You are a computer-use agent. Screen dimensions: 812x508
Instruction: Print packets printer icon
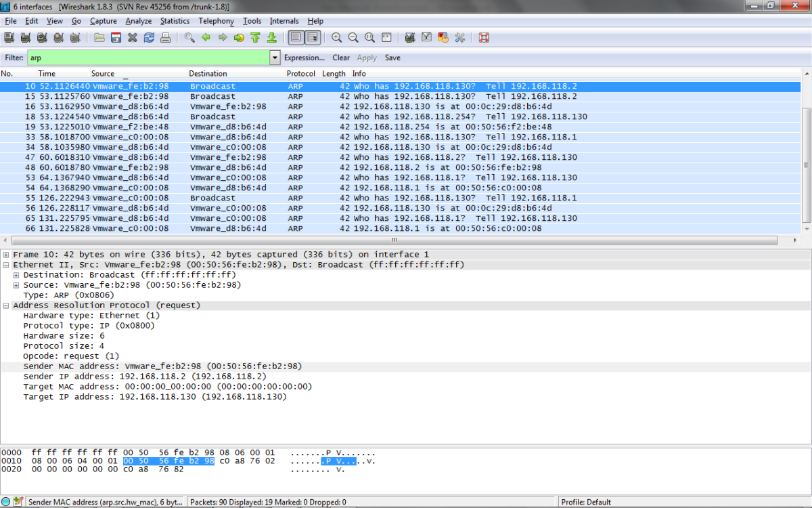(x=166, y=38)
